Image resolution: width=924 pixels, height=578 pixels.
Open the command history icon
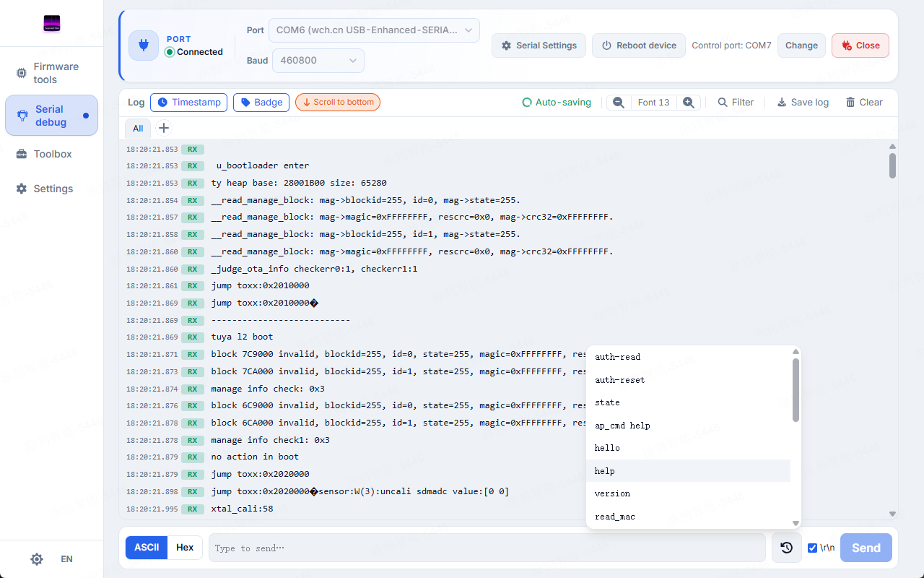(787, 548)
